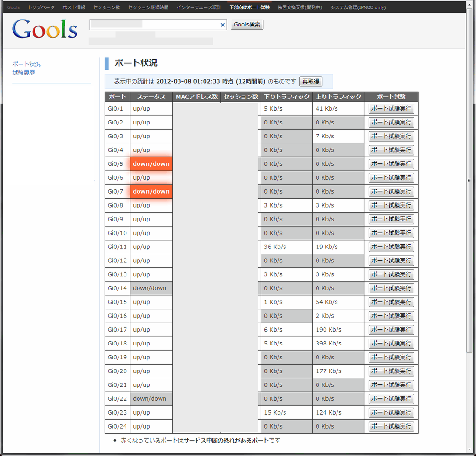Open the トップページ menu item

pos(41,7)
